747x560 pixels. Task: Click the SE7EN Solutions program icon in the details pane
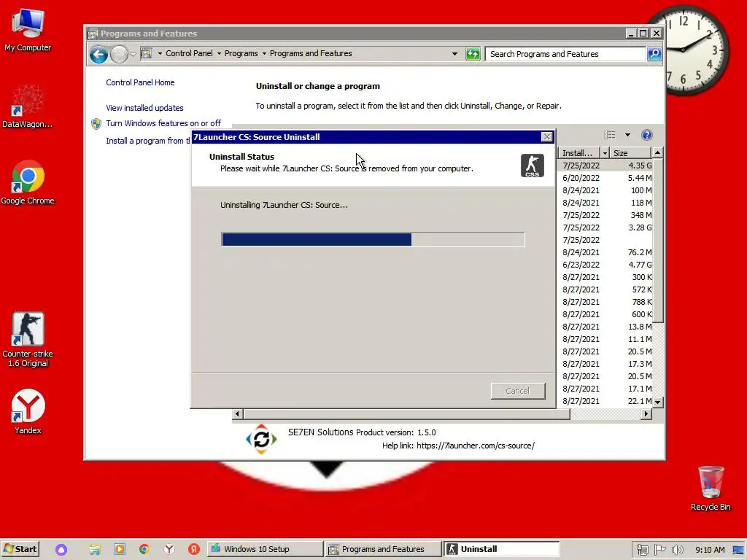(x=261, y=439)
